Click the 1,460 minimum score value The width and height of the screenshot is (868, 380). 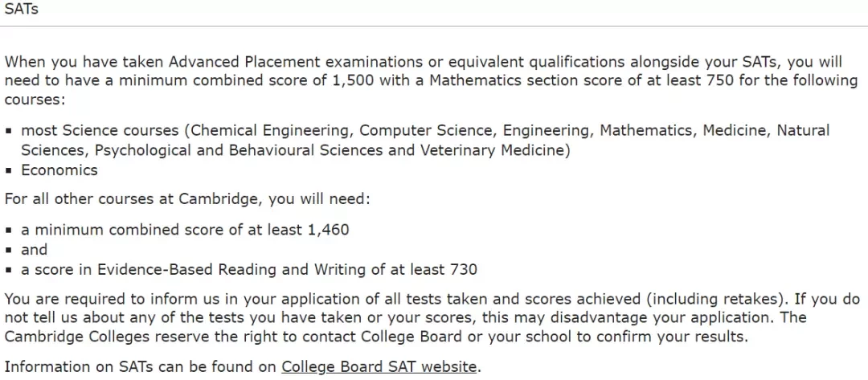tap(329, 230)
